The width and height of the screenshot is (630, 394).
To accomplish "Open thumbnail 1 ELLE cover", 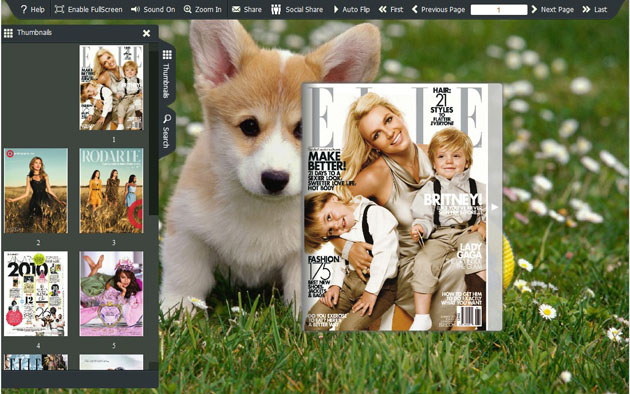I will 111,87.
